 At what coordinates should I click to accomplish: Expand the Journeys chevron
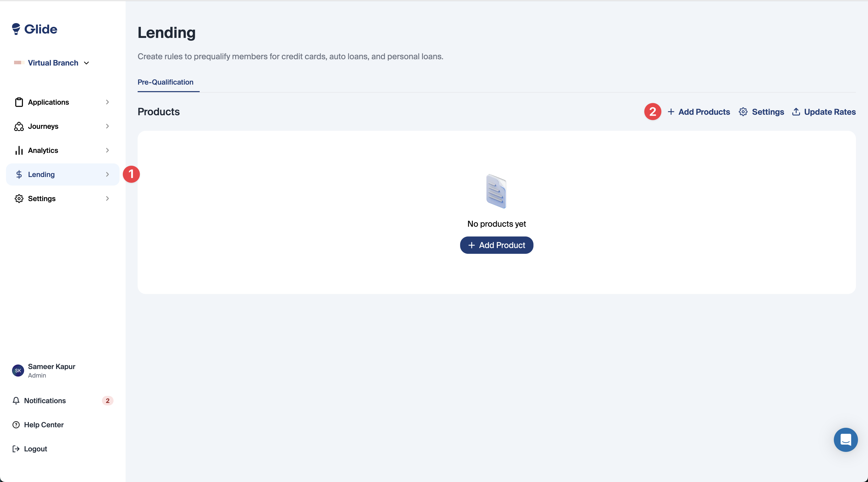(x=107, y=126)
